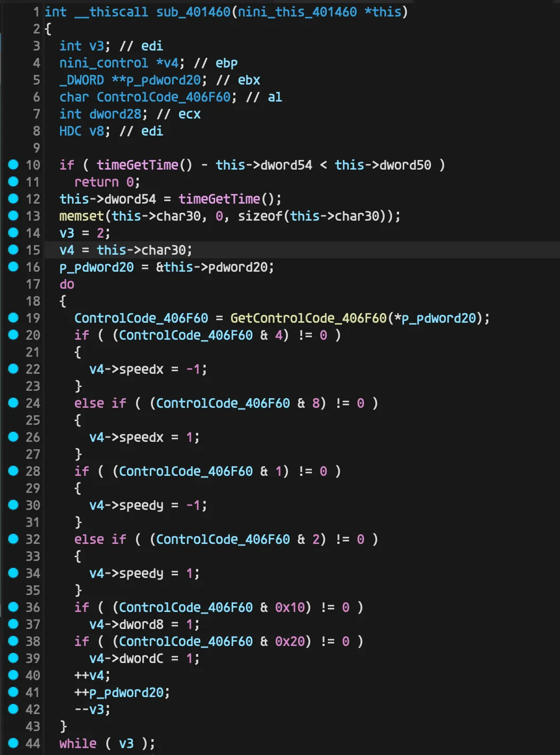Toggle breakpoint dot on line 10
This screenshot has height=755, width=560.
point(13,165)
